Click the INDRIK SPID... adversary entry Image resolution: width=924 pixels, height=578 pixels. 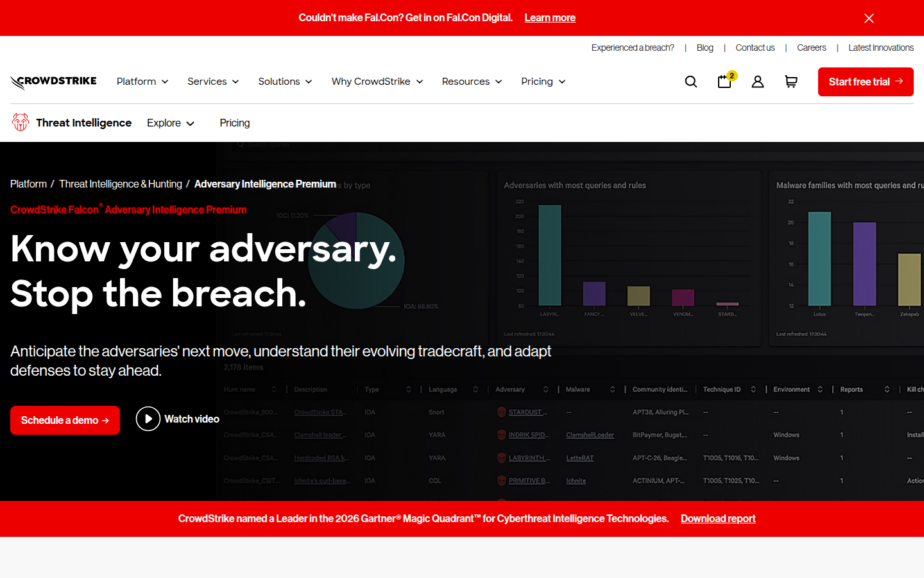pyautogui.click(x=528, y=435)
